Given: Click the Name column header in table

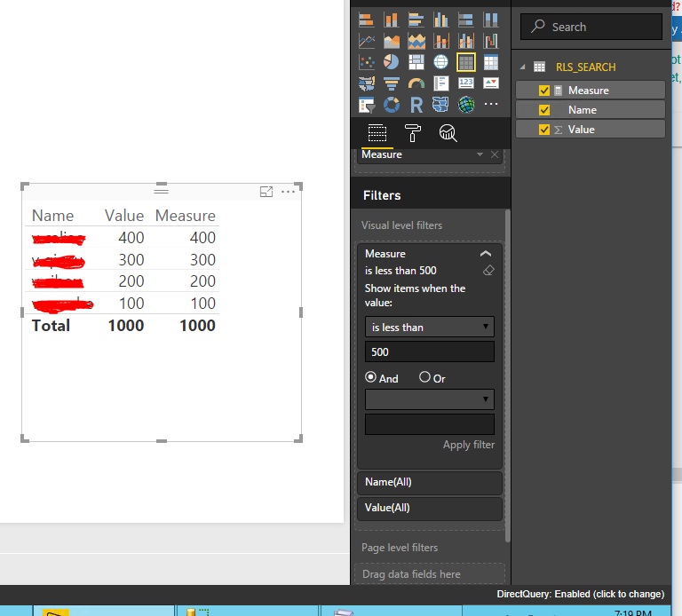Looking at the screenshot, I should [x=53, y=216].
